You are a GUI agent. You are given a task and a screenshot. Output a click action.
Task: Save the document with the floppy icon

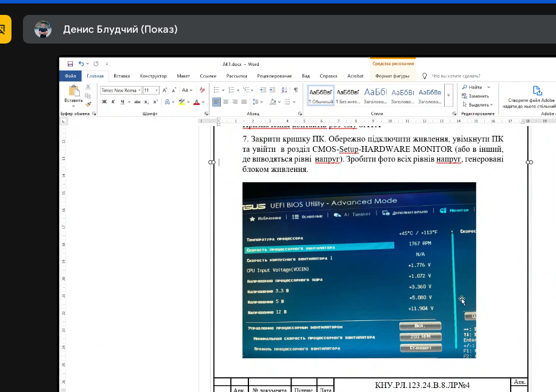click(70, 64)
